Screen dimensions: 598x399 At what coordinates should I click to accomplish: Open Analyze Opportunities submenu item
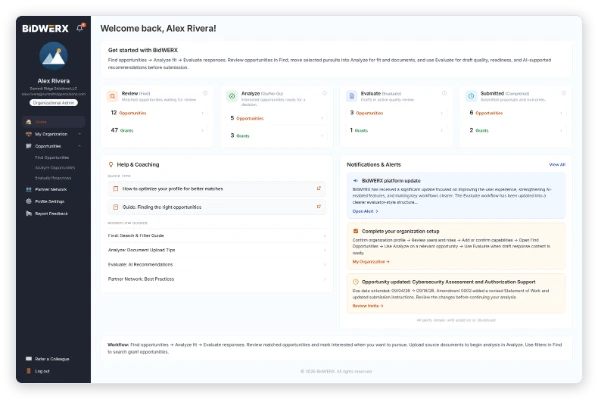coord(55,168)
